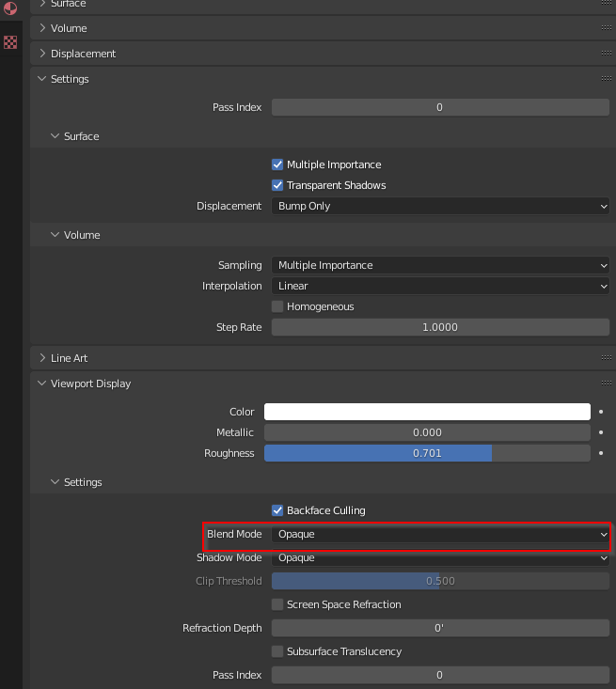Click the Viewport Display panel drag handle

607,384
